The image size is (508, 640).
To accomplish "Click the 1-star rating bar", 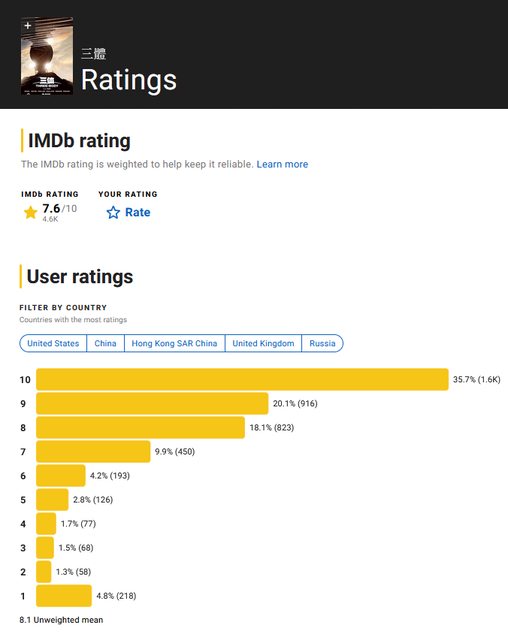I will click(64, 596).
